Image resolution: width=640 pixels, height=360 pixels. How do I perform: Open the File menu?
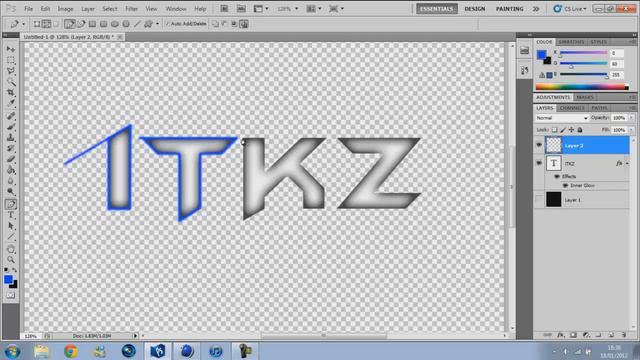point(28,9)
